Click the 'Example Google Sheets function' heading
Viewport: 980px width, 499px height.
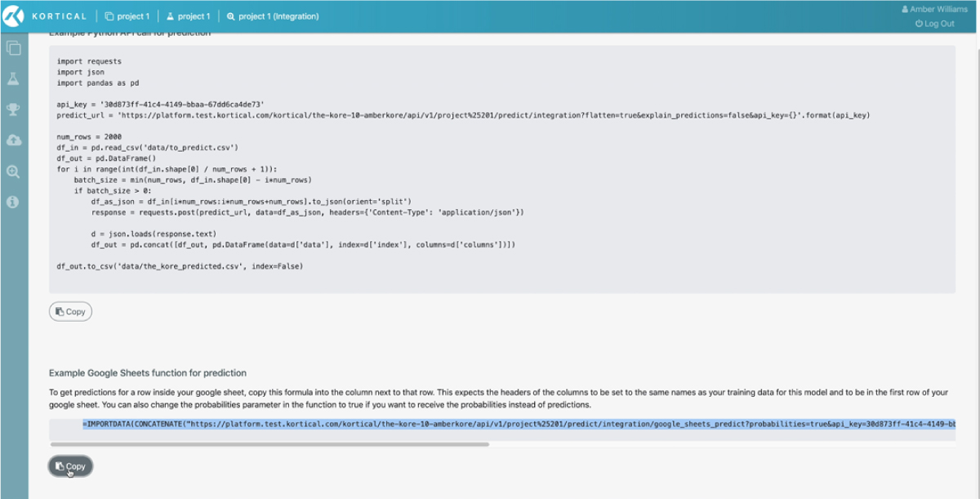coord(148,373)
